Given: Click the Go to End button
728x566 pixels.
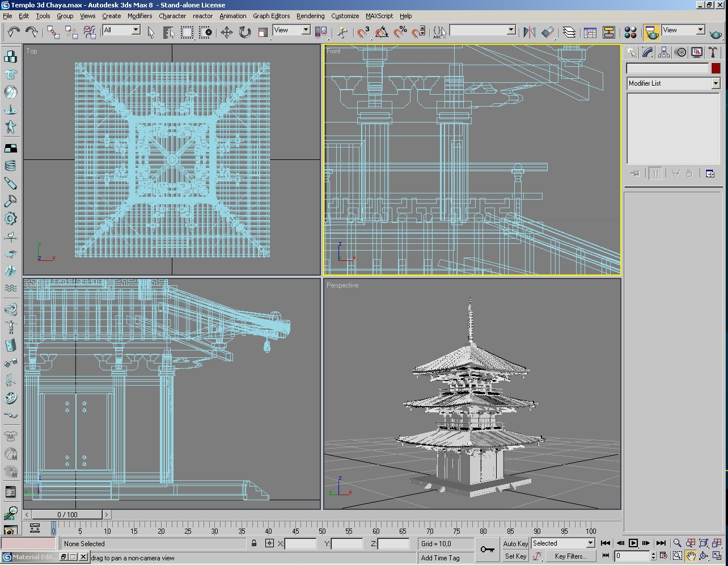Looking at the screenshot, I should point(660,543).
